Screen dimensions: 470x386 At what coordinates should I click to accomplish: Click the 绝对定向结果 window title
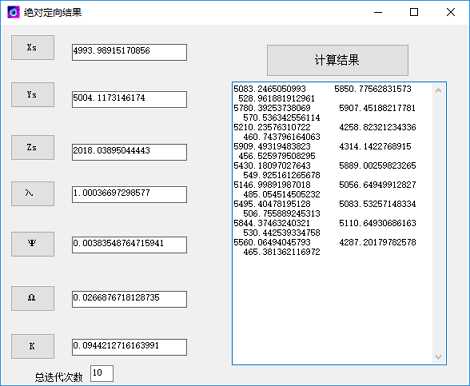point(53,13)
